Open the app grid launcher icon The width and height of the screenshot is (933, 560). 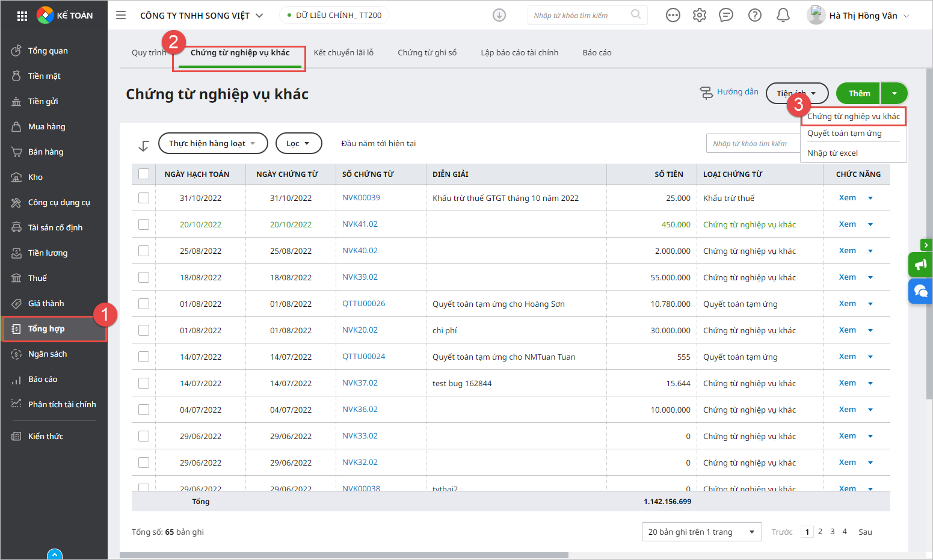(22, 16)
